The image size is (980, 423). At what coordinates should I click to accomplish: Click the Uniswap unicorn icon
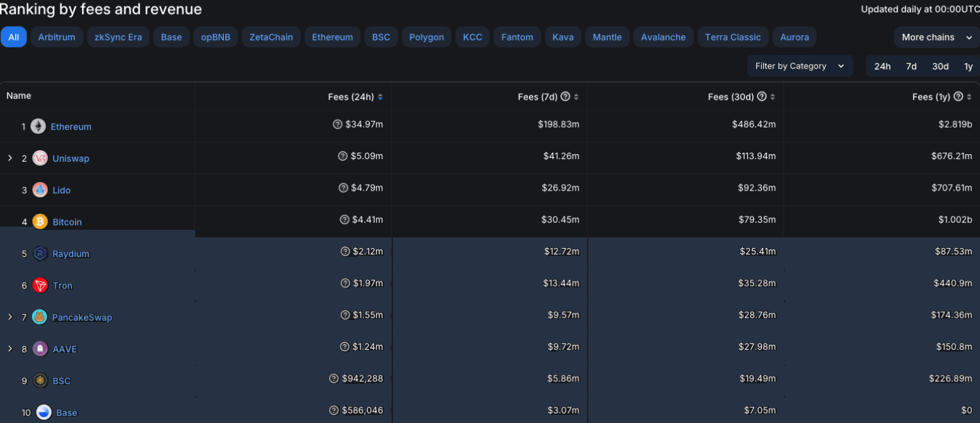[40, 158]
